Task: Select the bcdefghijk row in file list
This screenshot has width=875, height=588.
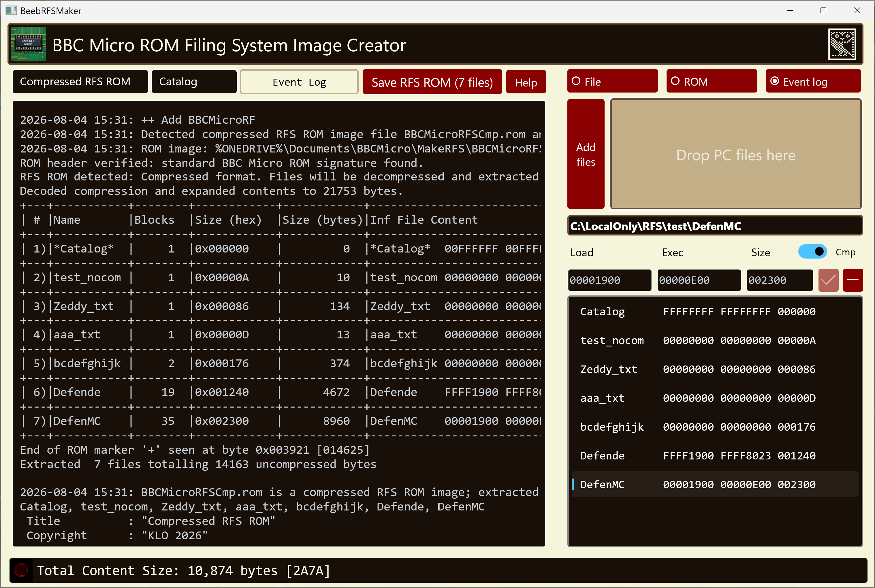Action: (x=715, y=427)
